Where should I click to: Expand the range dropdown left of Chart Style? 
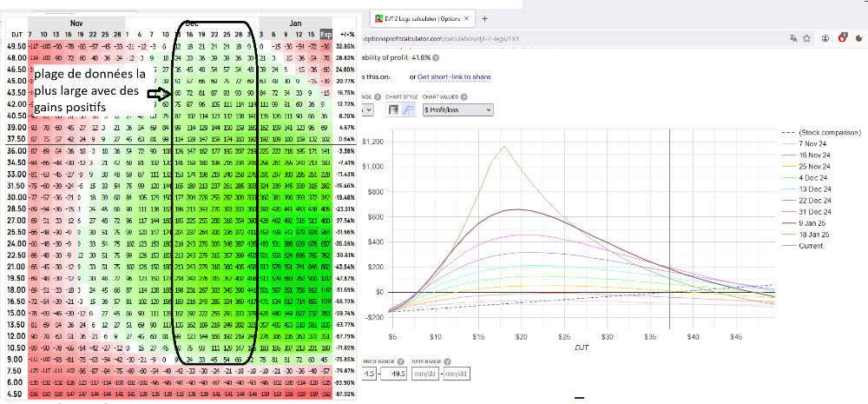(368, 109)
